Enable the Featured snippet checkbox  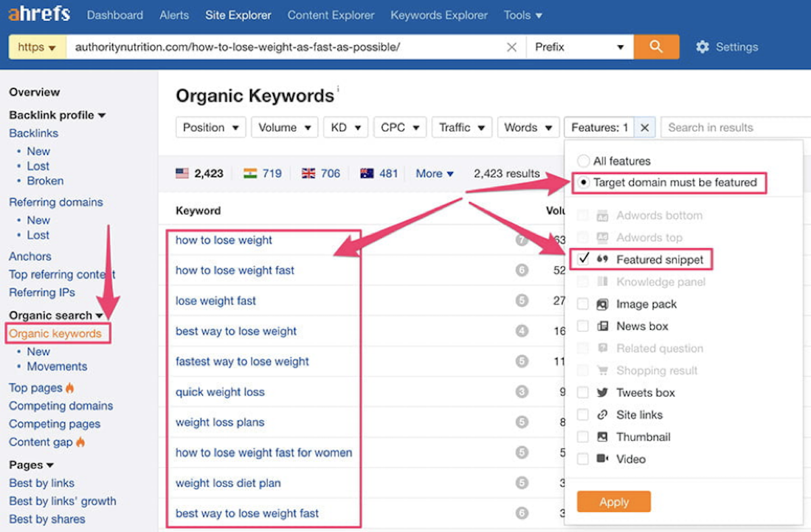(x=582, y=260)
